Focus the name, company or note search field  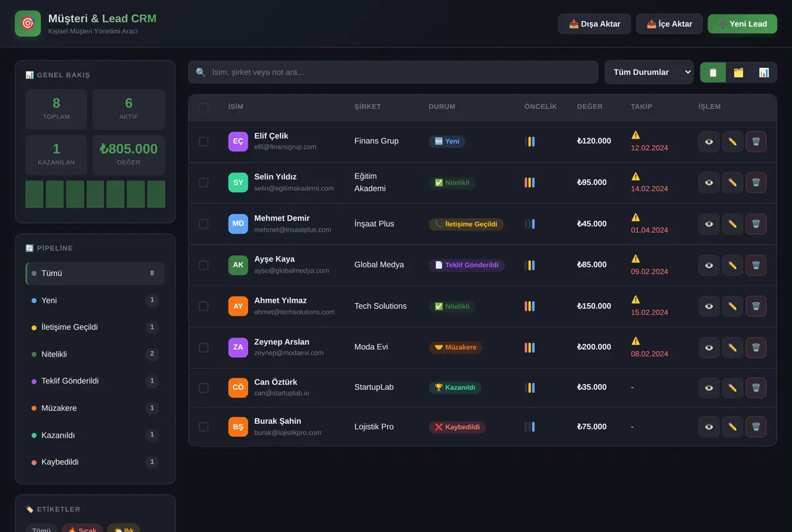(x=393, y=72)
